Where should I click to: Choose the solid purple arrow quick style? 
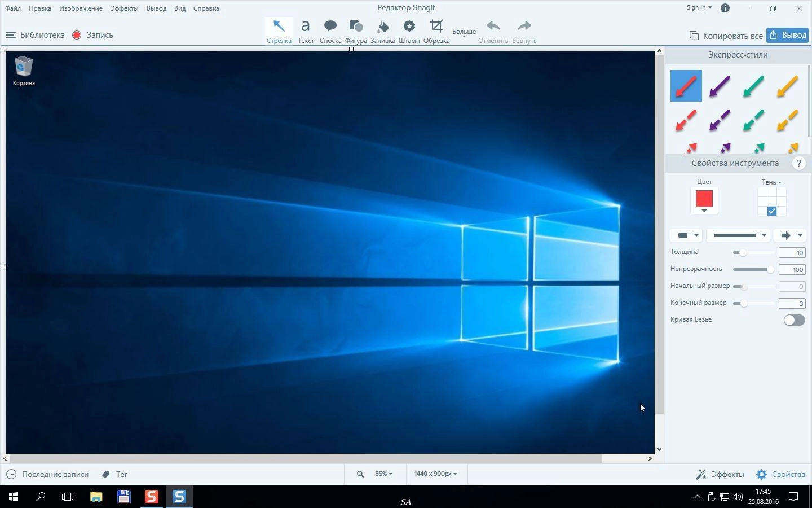[x=720, y=86]
